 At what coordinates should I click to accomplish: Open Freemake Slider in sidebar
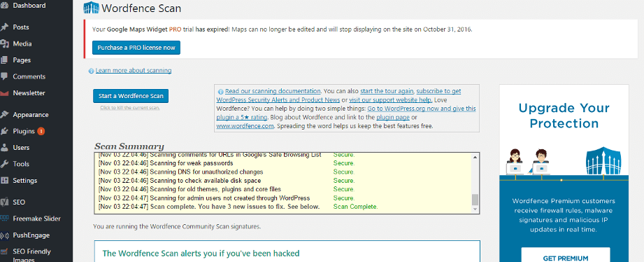36,219
